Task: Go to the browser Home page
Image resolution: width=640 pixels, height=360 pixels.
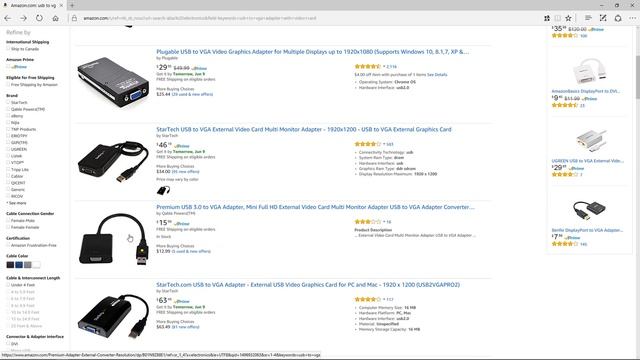Action: pos(56,18)
